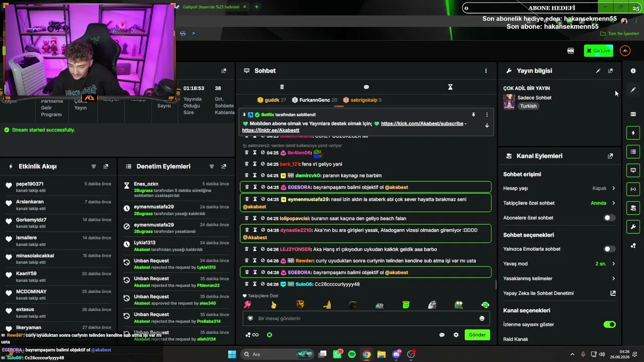The height and width of the screenshot is (362, 644).
Task: Pop out the Denetim Eylemleri panel
Action: tap(224, 166)
